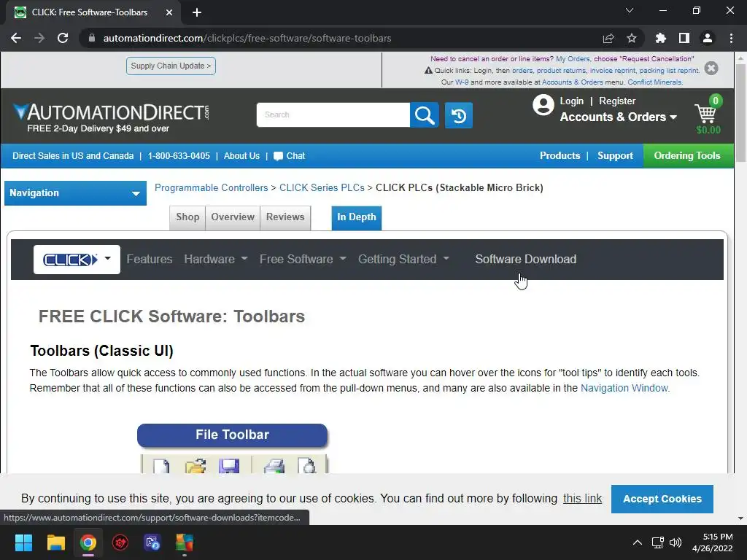This screenshot has height=560, width=747.
Task: Expand the Getting Started menu
Action: coord(403,259)
